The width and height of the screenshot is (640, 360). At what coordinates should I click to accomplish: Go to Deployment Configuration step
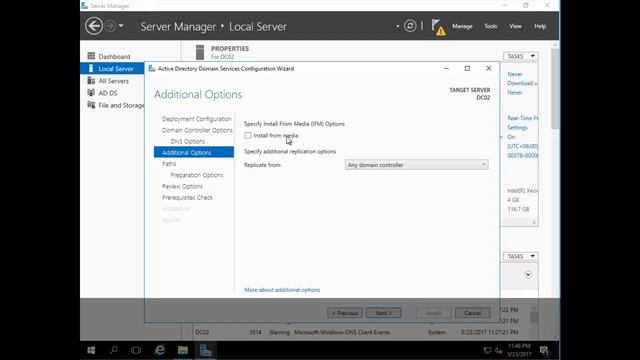coord(196,119)
